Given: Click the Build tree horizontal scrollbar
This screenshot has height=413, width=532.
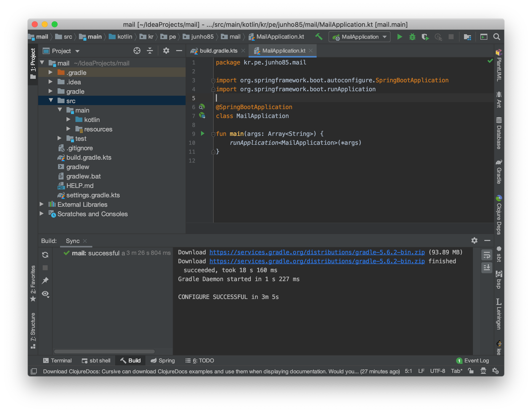Looking at the screenshot, I should (x=104, y=352).
